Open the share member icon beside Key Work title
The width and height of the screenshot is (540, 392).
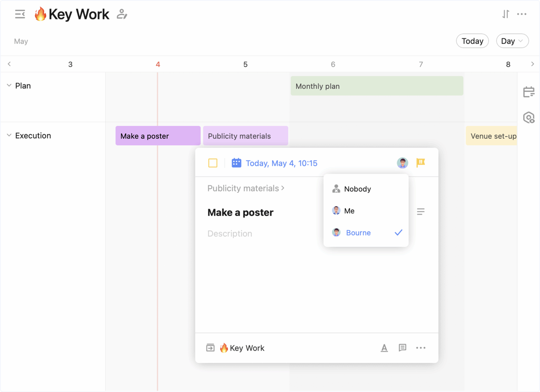(122, 14)
